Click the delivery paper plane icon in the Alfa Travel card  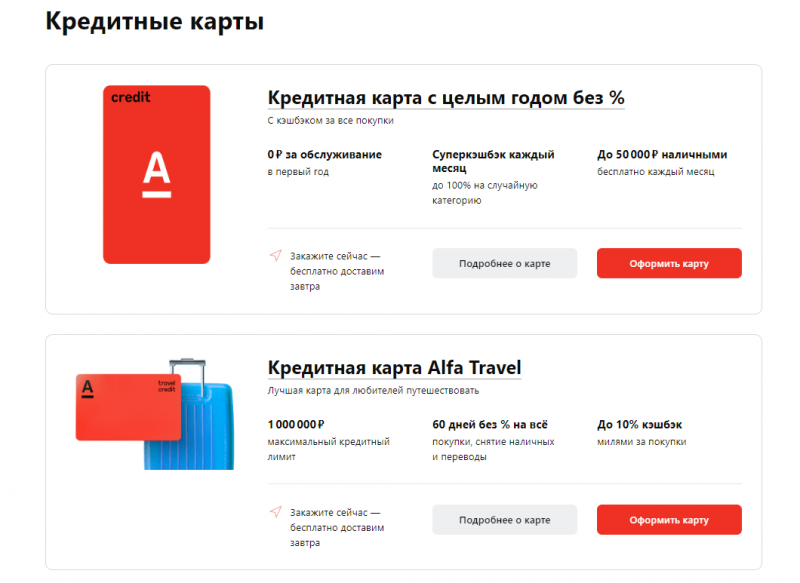[x=275, y=512]
